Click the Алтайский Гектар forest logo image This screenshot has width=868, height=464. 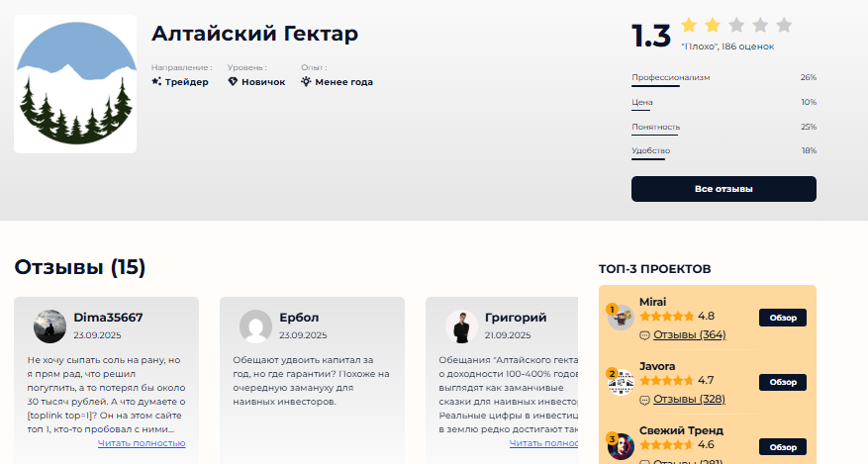pyautogui.click(x=75, y=84)
